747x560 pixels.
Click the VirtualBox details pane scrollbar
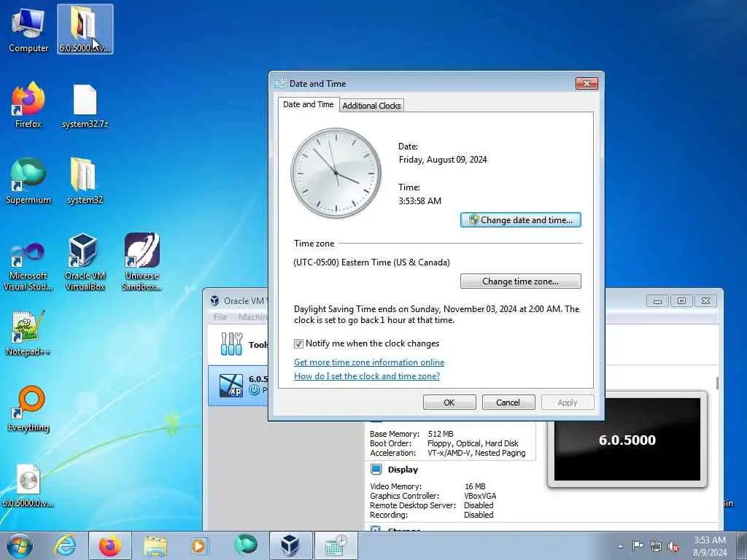click(x=717, y=383)
